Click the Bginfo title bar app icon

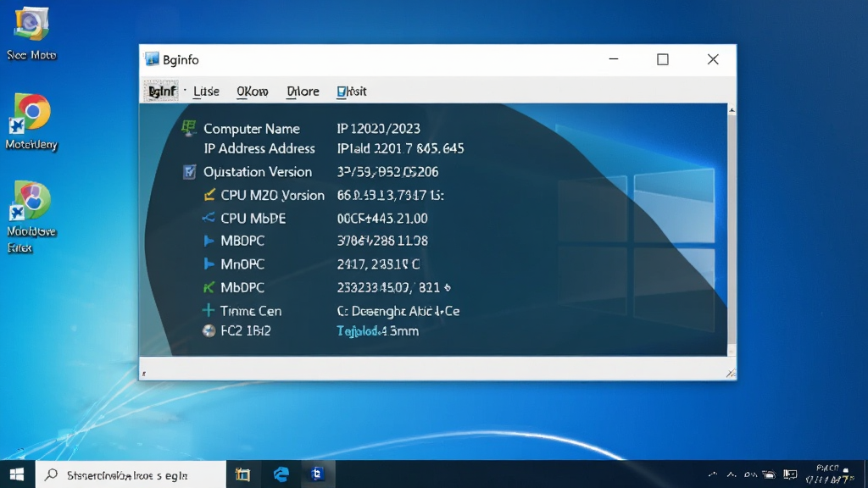152,59
